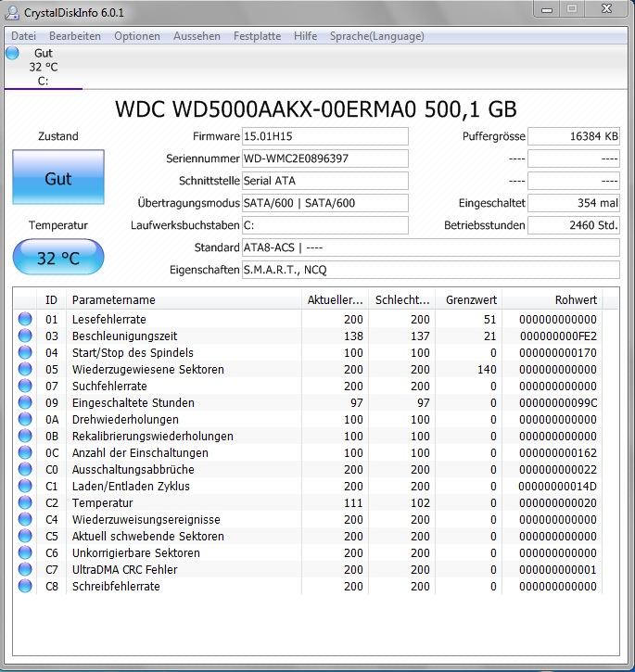Select raw value 000000000162
The image size is (635, 672).
point(558,453)
